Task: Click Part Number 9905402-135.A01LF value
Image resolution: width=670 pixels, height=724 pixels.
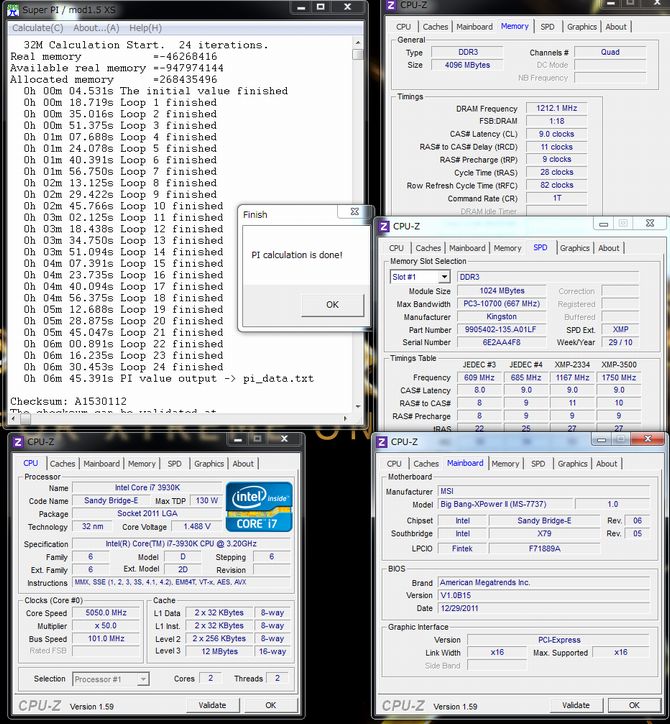Action: [x=501, y=330]
